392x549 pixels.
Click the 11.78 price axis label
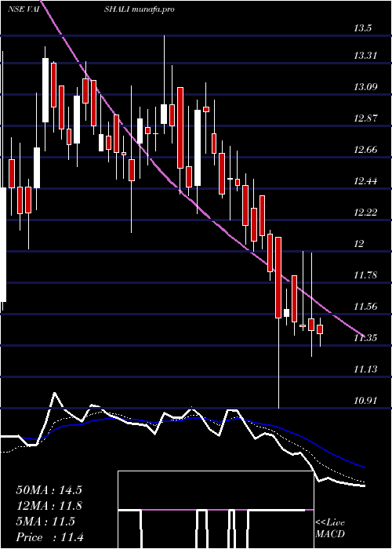point(365,275)
